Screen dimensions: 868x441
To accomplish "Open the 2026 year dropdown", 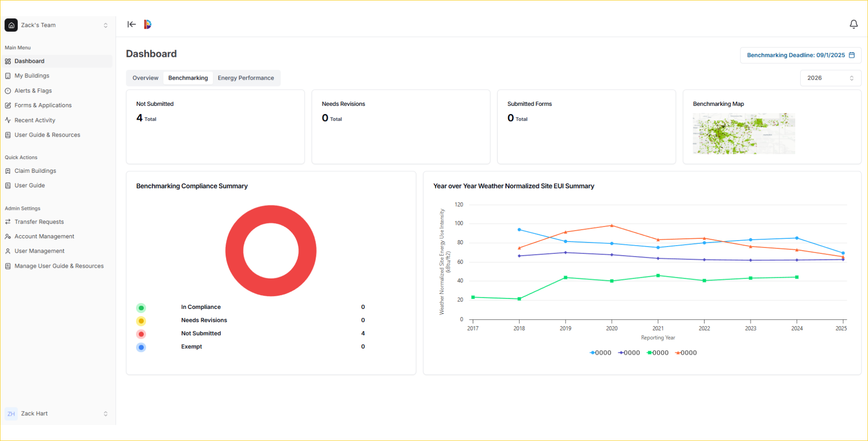I will 830,78.
